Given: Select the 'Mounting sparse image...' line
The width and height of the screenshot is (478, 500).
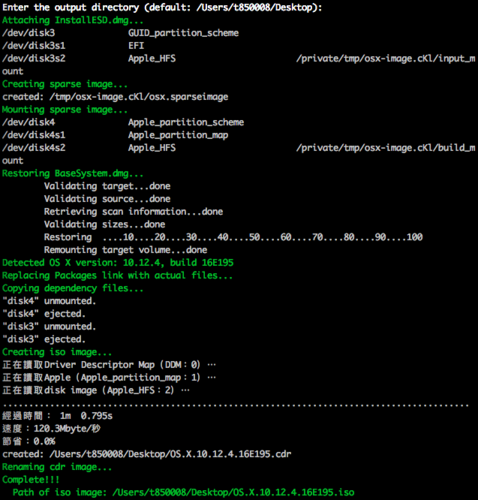Looking at the screenshot, I should (65, 110).
